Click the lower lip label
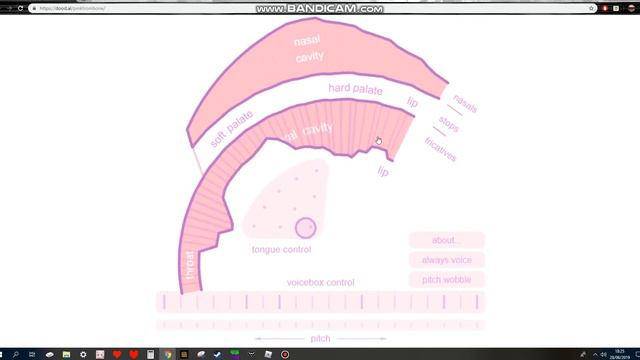This screenshot has width=640, height=360. click(x=383, y=171)
